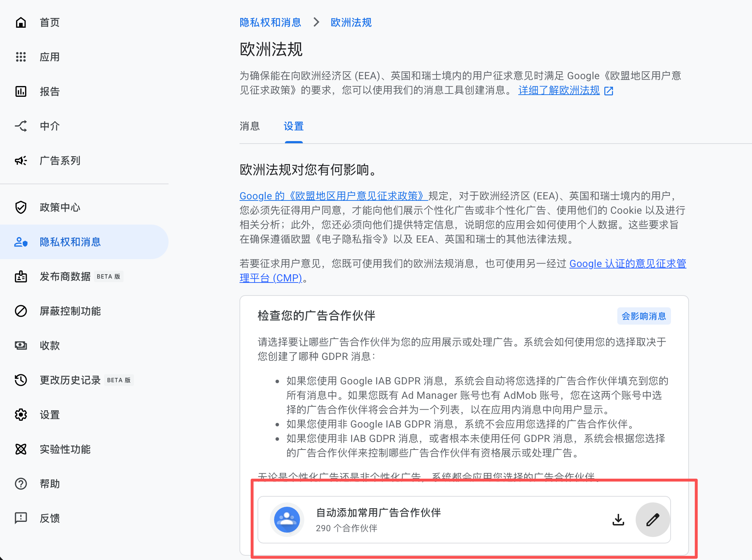
Task: Click the Privacy & messaging (隐私权和消息) person icon
Action: coord(21,242)
